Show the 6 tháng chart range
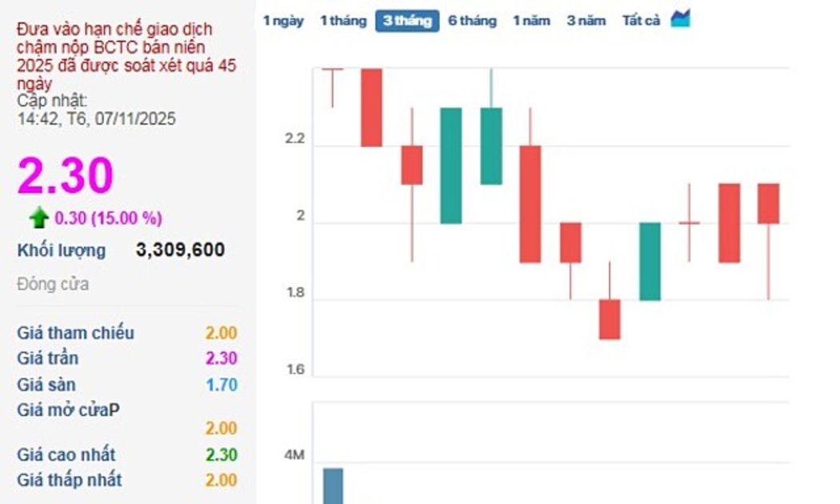This screenshot has width=840, height=504. 472,21
